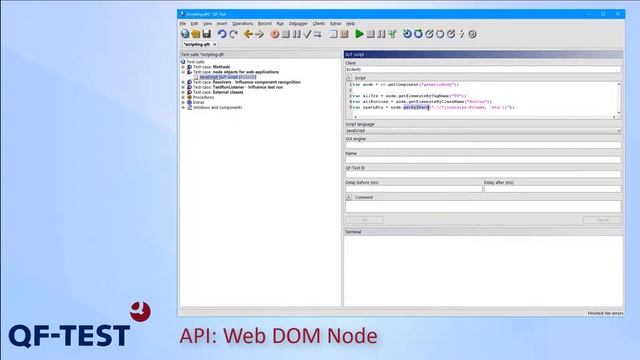Open the Insert menu
This screenshot has width=640, height=360.
pyautogui.click(x=222, y=24)
